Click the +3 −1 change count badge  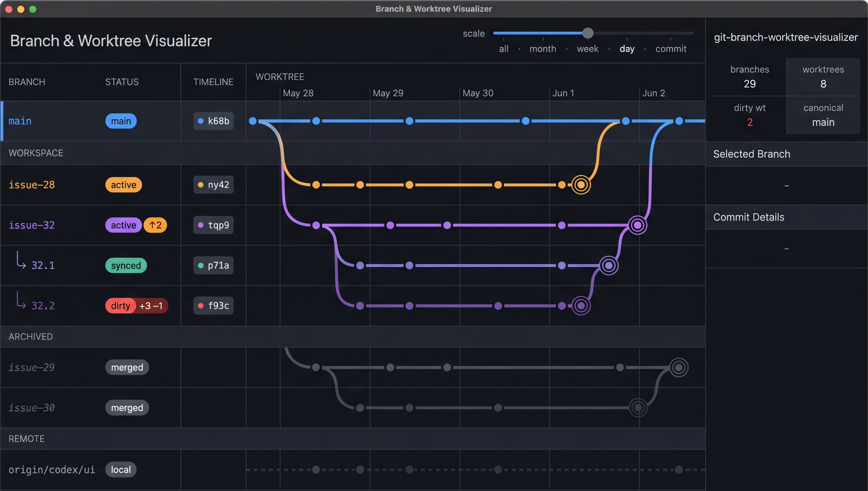pos(152,306)
